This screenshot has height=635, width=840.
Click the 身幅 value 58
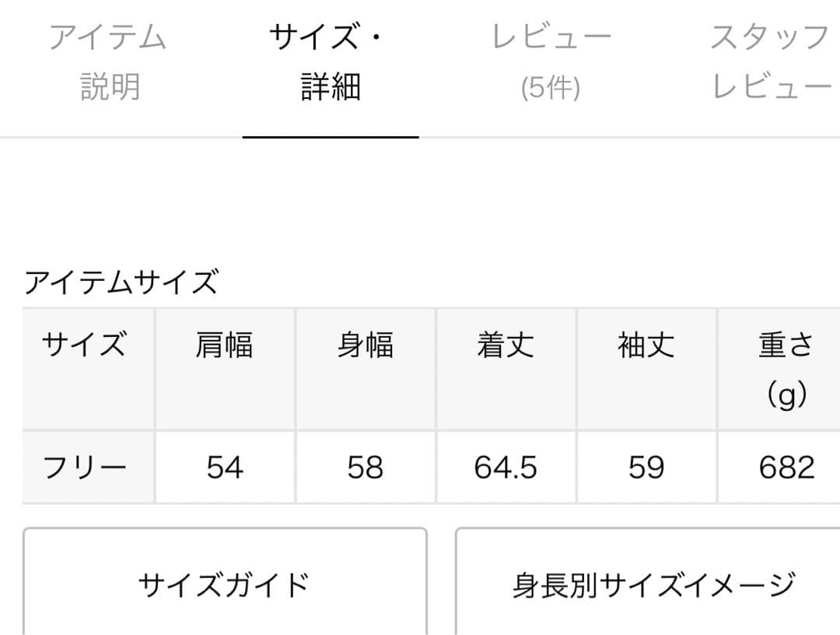coord(366,466)
